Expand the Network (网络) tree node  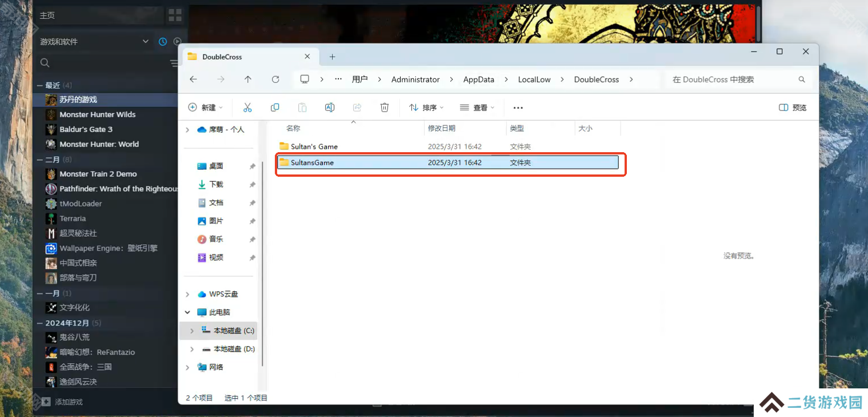coord(187,367)
